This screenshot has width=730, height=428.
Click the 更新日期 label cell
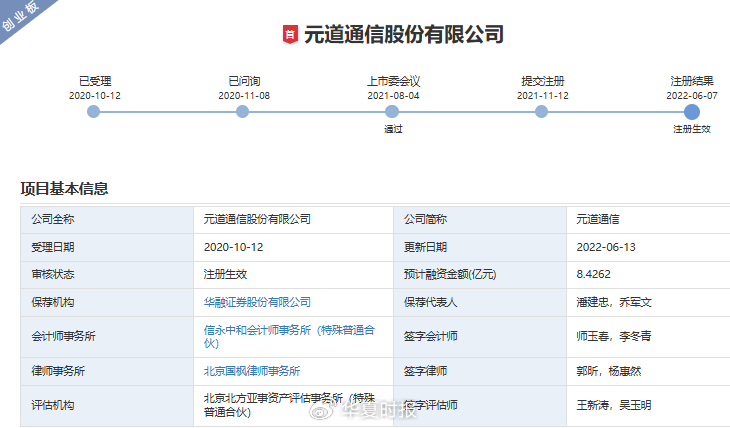[480, 247]
